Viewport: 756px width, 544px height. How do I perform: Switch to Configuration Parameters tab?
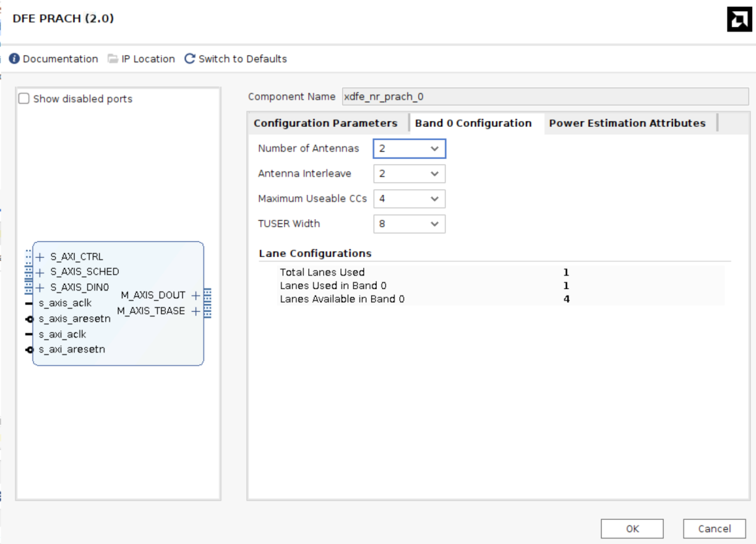(325, 123)
